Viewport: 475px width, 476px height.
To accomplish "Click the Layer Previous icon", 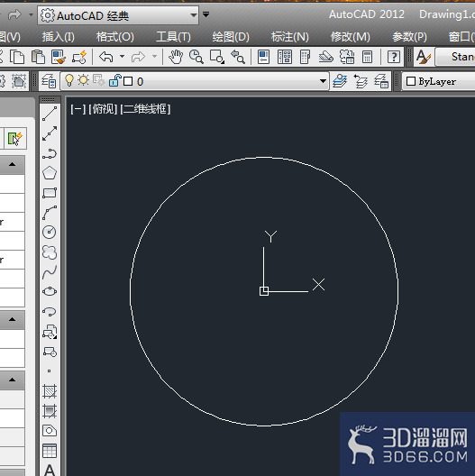I will (x=361, y=81).
